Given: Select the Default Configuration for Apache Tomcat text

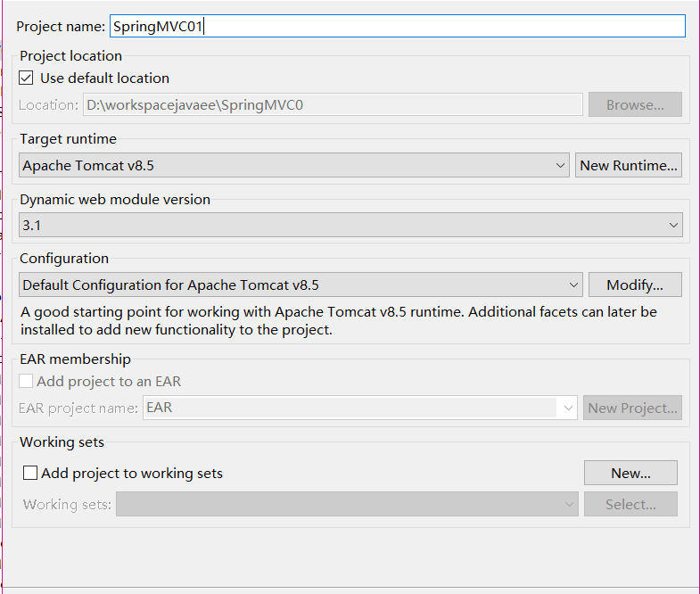Looking at the screenshot, I should tap(170, 285).
